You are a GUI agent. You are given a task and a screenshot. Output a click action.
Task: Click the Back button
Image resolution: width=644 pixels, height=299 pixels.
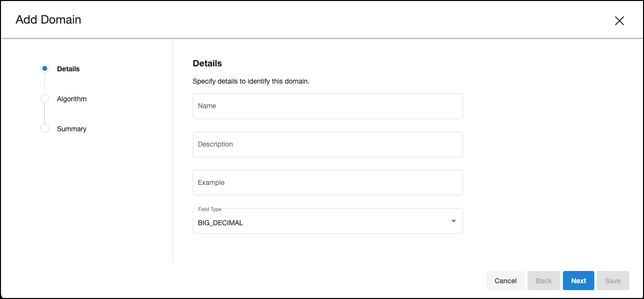click(544, 281)
